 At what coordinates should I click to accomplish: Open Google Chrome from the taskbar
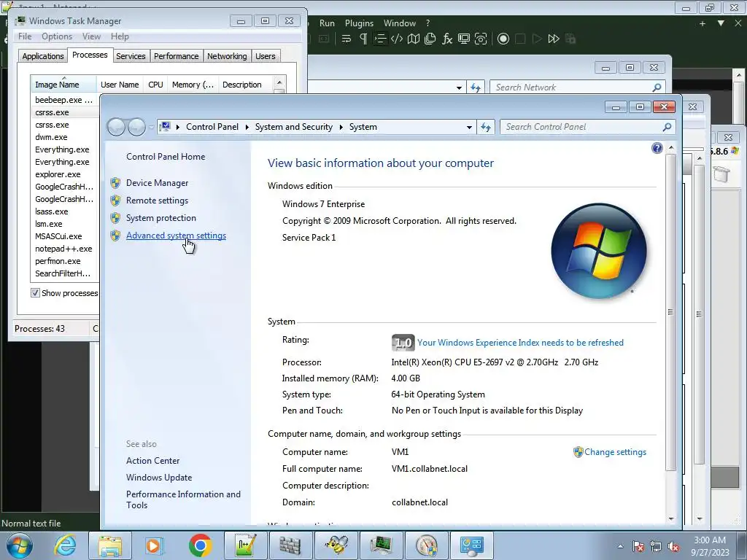(x=200, y=545)
